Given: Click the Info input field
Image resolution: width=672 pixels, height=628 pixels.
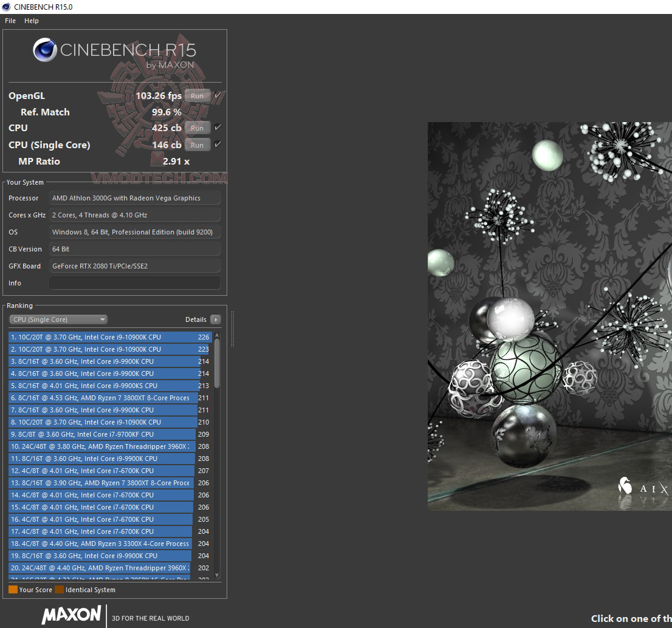Looking at the screenshot, I should [134, 283].
